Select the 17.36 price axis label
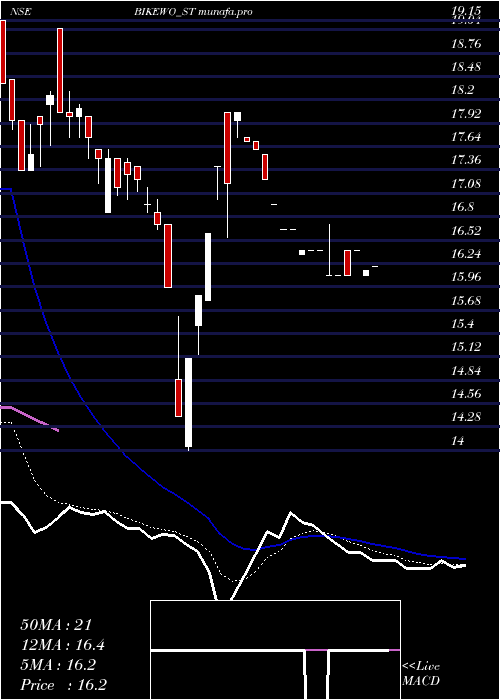Viewport: 500px width, 700px height. coord(466,160)
